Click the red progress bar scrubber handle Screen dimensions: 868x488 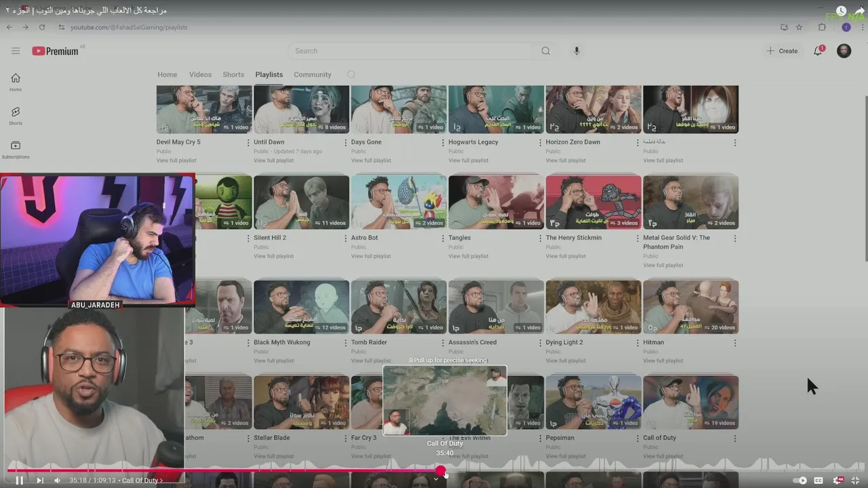(441, 470)
